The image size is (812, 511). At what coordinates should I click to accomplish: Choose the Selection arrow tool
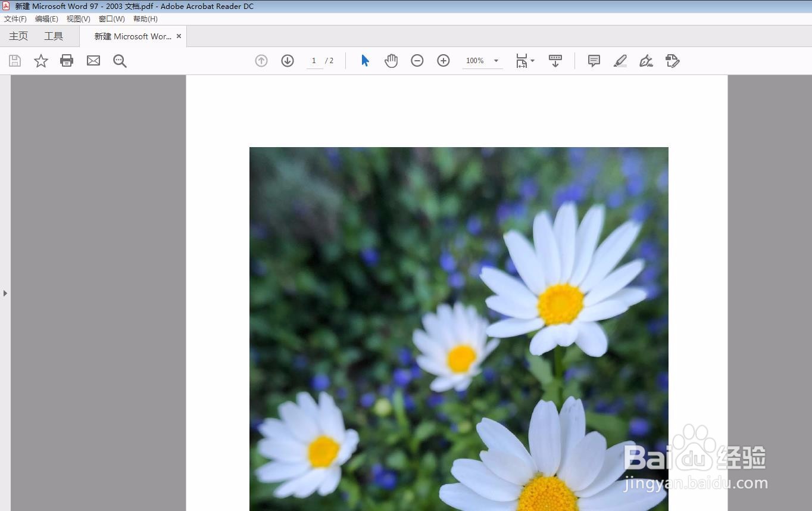[x=365, y=61]
